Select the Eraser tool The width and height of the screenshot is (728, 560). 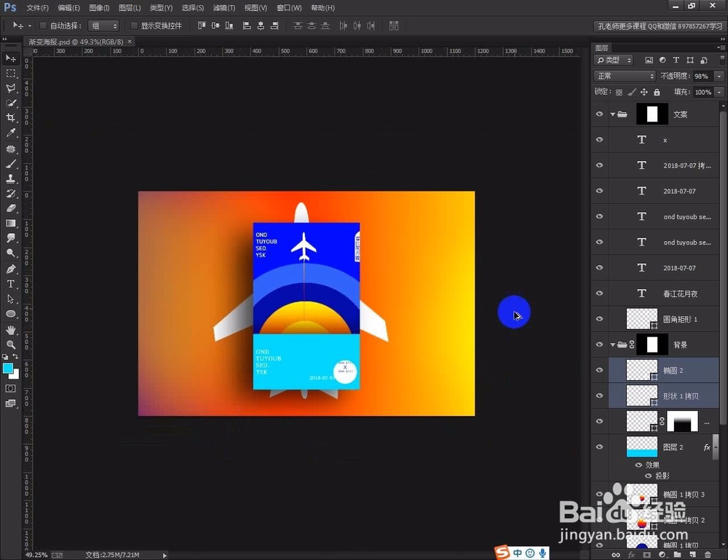click(x=9, y=207)
